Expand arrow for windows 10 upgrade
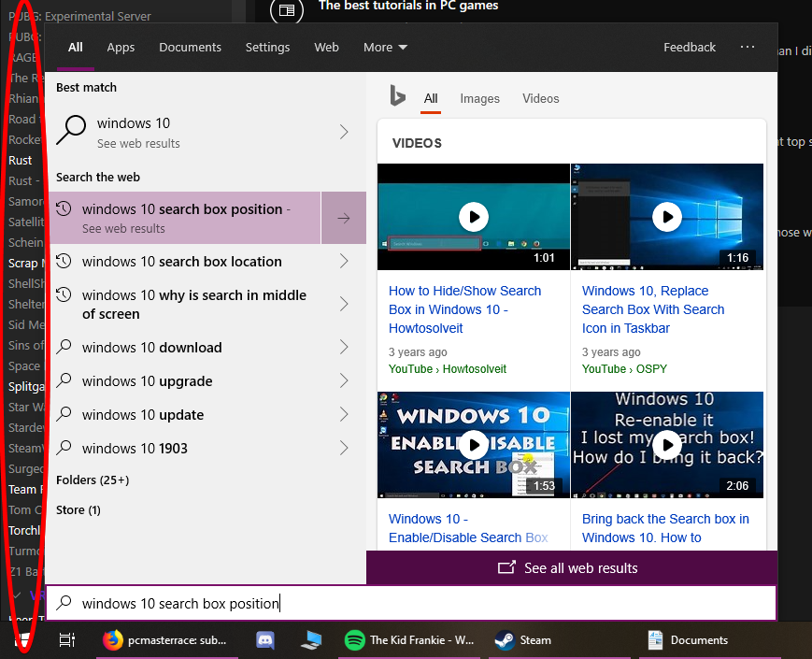Image resolution: width=812 pixels, height=659 pixels. 344,380
